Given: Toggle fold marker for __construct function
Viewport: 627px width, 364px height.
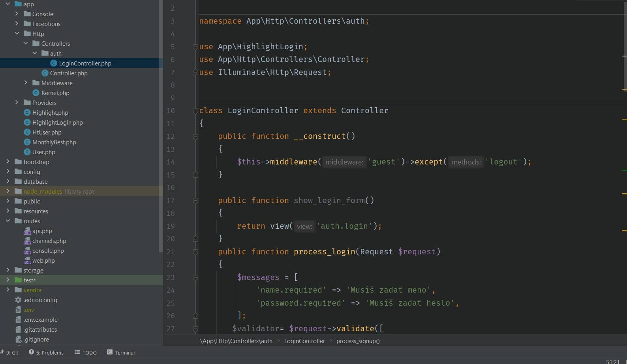Looking at the screenshot, I should pos(195,136).
